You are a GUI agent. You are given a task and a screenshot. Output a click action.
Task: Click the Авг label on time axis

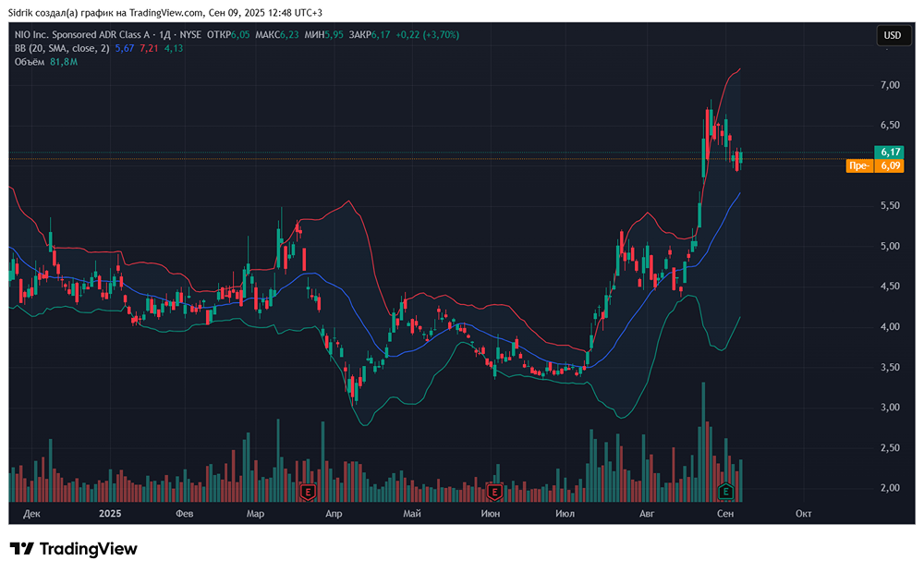pyautogui.click(x=647, y=514)
